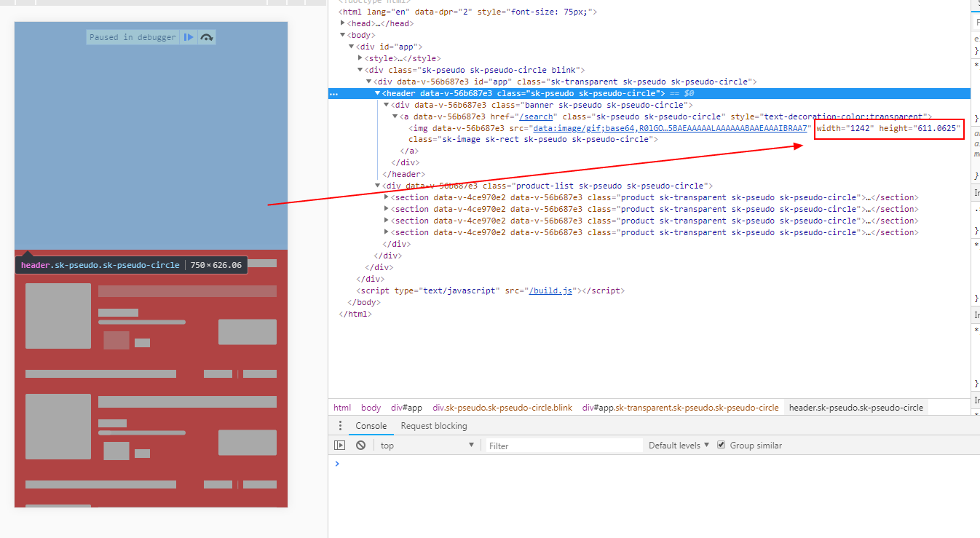The height and width of the screenshot is (538, 980).
Task: Open the Default levels dropdown
Action: coord(679,446)
